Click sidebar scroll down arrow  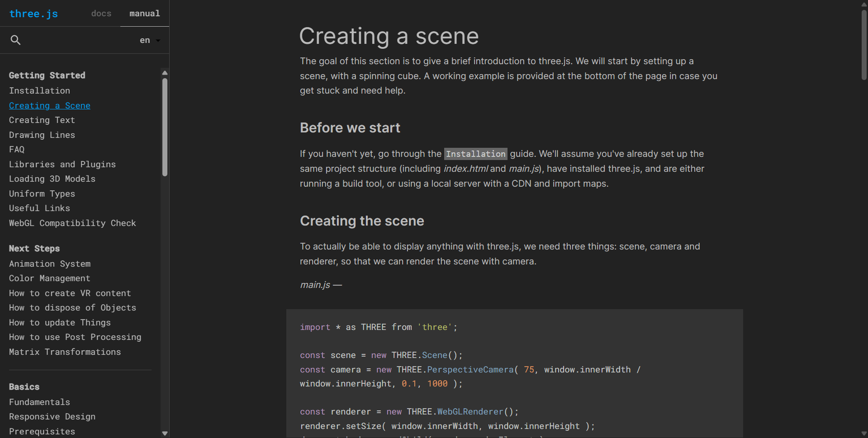point(165,433)
